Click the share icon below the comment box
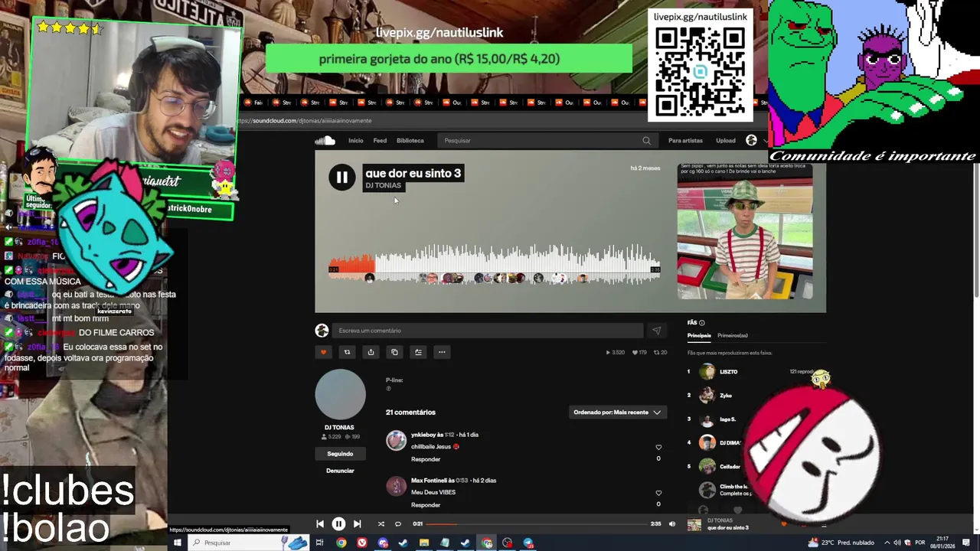980x551 pixels. tap(371, 352)
